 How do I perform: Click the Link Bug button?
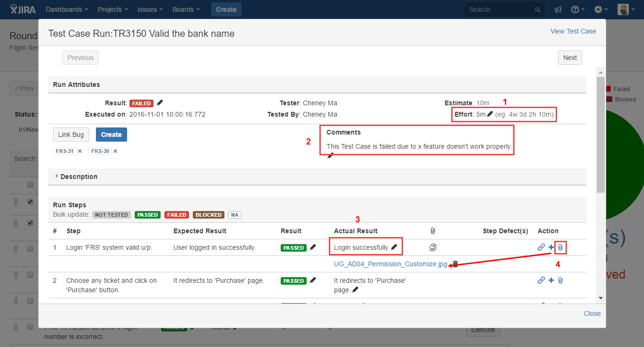click(71, 135)
